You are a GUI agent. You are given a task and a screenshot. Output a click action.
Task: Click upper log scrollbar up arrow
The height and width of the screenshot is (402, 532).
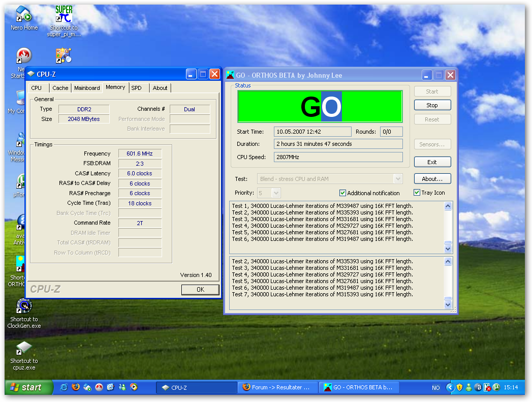point(448,206)
